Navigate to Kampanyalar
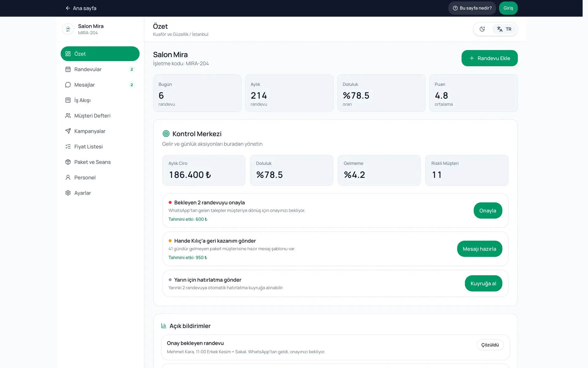This screenshot has height=368, width=588. pos(100,131)
